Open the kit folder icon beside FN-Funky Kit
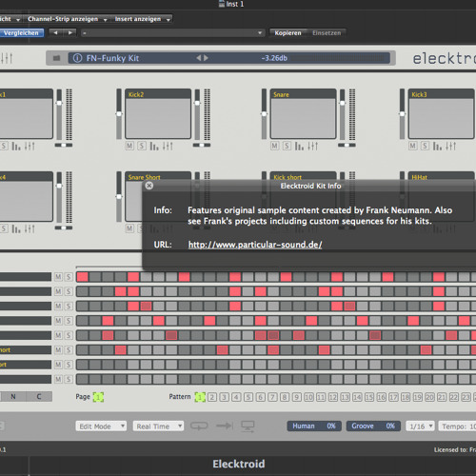This screenshot has width=476, height=476. (x=56, y=58)
